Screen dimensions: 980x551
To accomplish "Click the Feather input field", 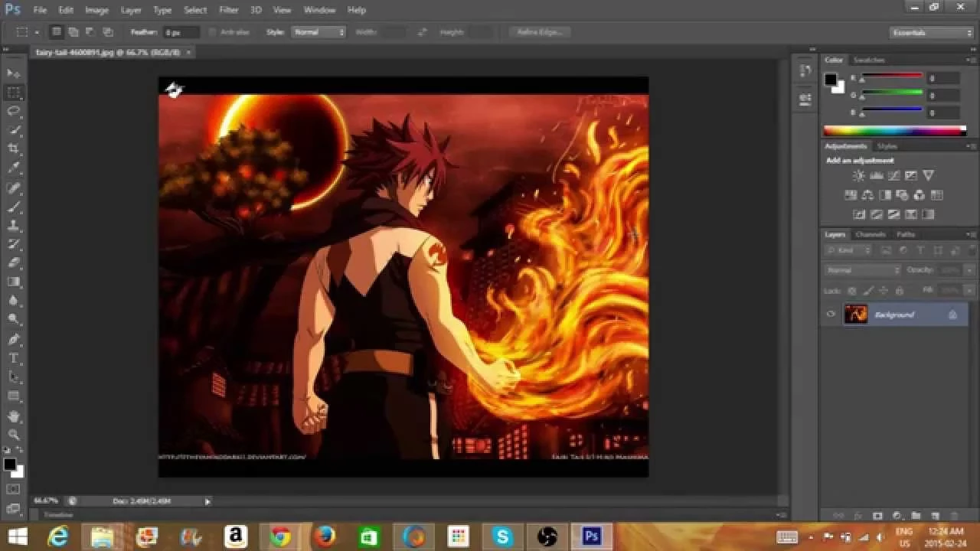I will coord(181,32).
